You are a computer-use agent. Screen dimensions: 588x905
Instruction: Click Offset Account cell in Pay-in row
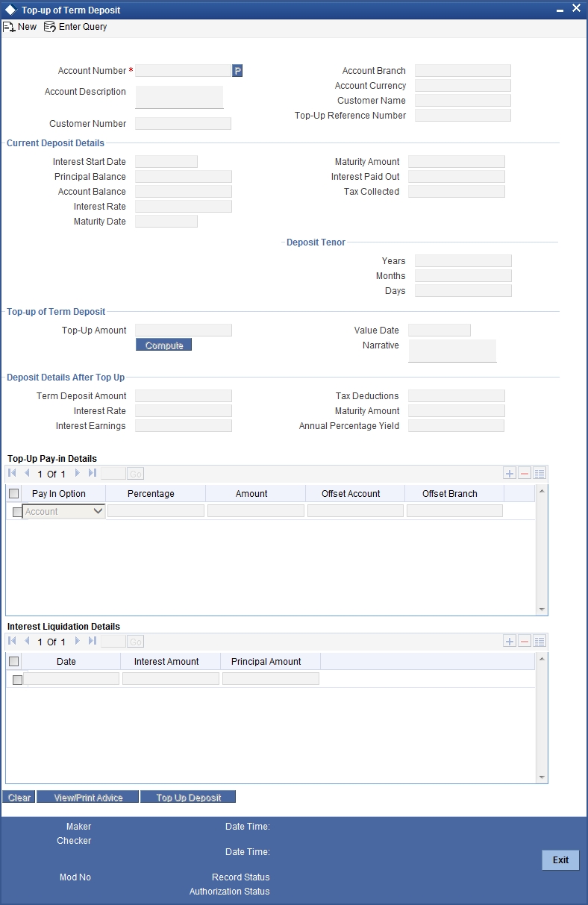pos(355,511)
